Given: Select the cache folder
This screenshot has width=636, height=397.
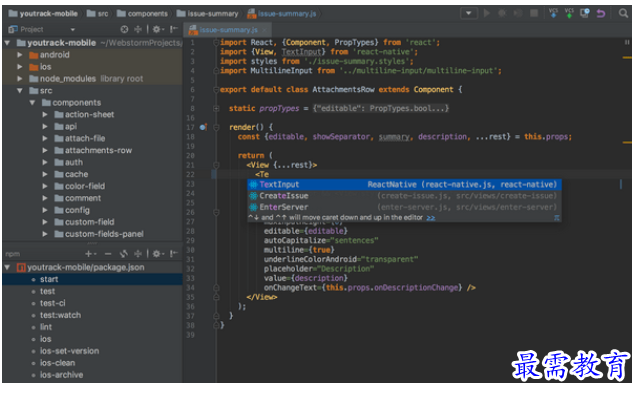Looking at the screenshot, I should point(71,174).
